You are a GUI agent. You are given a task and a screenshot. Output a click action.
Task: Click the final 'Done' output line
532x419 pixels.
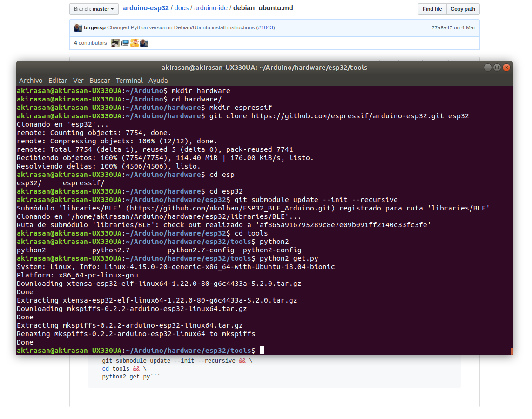(25, 342)
